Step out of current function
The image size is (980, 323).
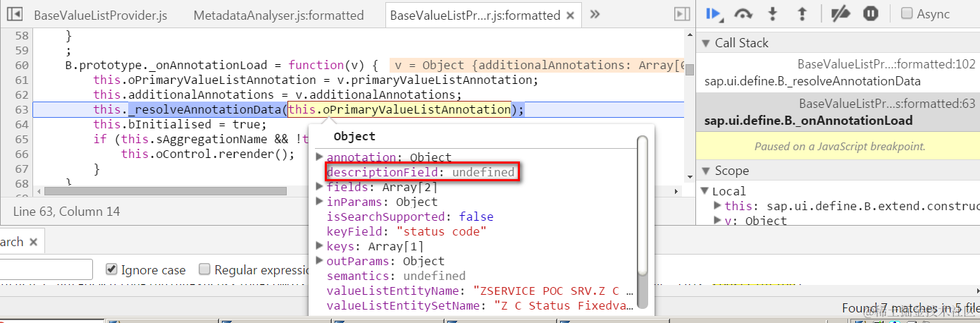801,13
